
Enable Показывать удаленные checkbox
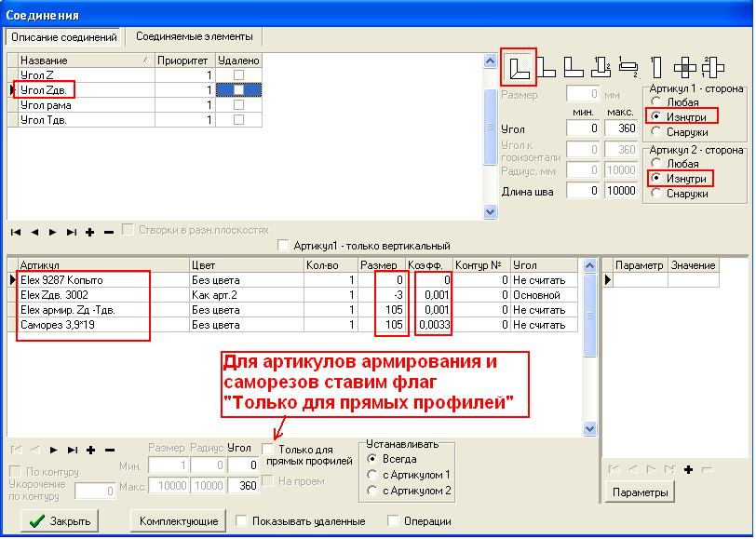tap(241, 520)
